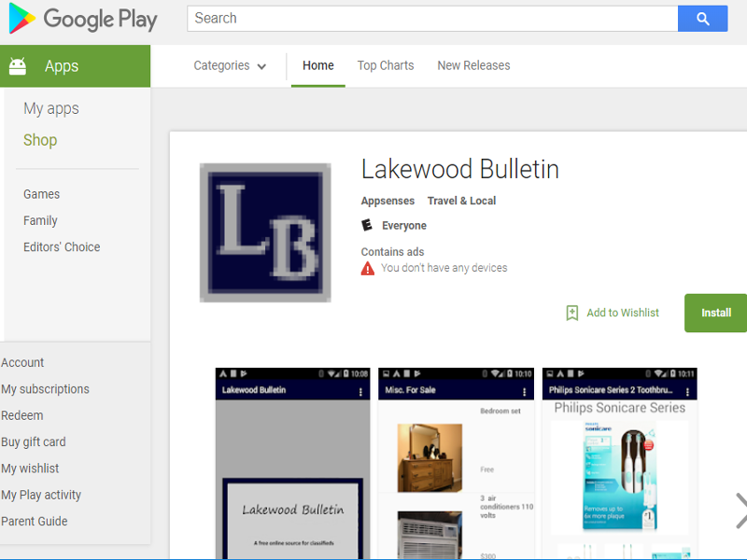Image resolution: width=747 pixels, height=560 pixels.
Task: Click the Lakewood Bulletin LB app icon
Action: coord(265,232)
